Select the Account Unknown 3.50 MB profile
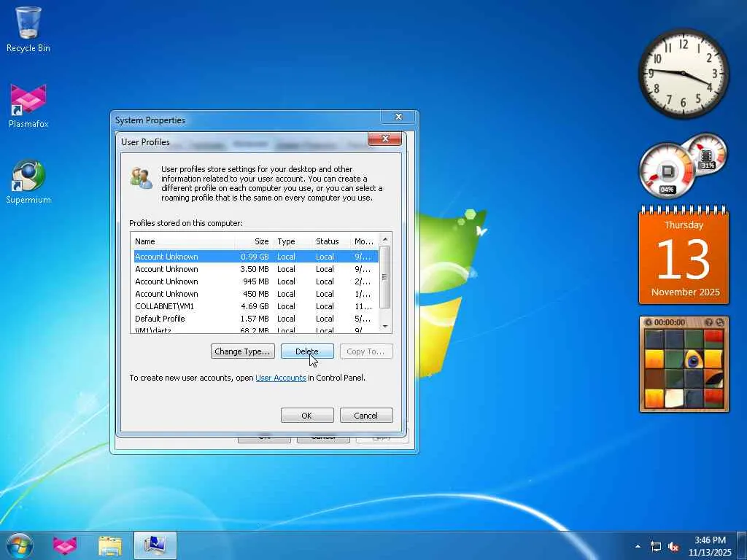Viewport: 747px width, 560px height. tap(256, 269)
